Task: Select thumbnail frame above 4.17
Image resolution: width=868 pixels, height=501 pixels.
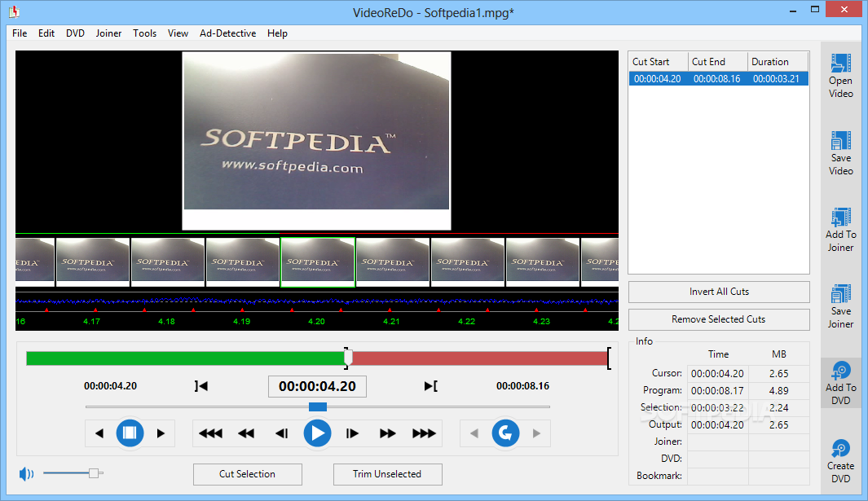Action: coord(93,262)
